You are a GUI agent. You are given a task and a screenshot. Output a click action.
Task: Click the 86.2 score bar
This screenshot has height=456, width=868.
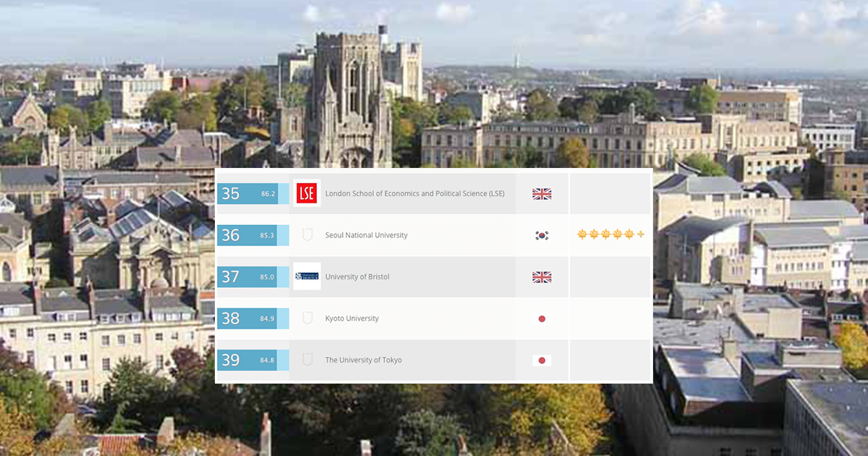pyautogui.click(x=268, y=194)
